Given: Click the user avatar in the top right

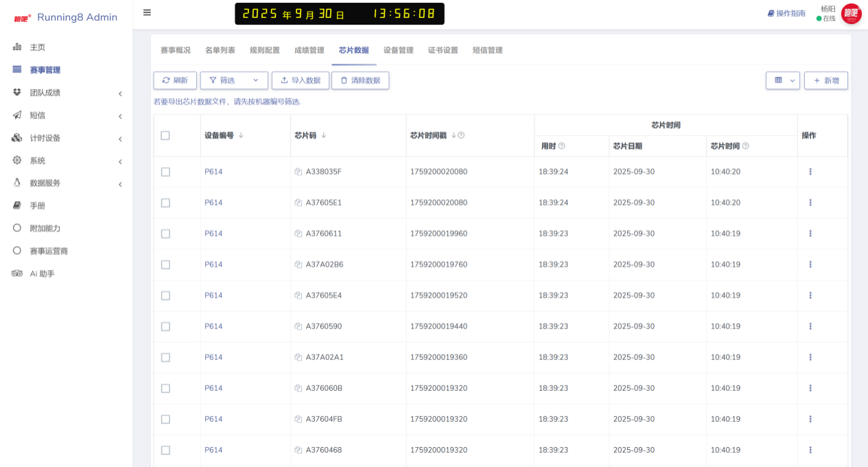Looking at the screenshot, I should pos(851,14).
